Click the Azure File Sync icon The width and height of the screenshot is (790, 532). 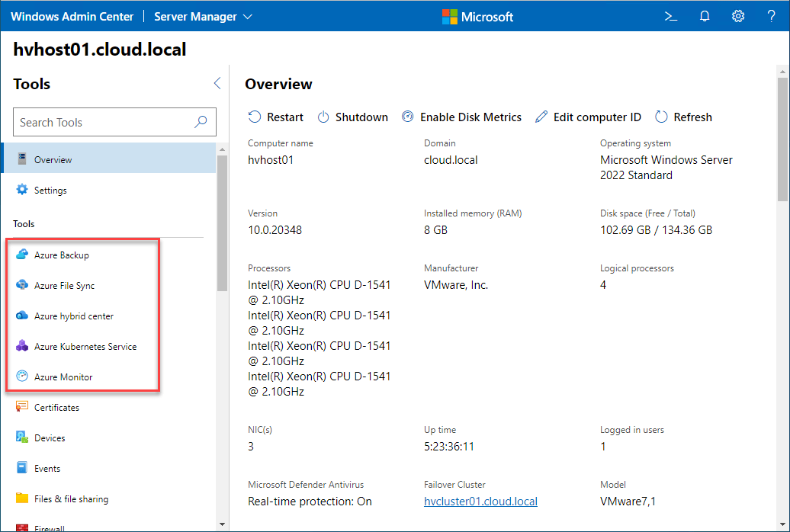(21, 285)
